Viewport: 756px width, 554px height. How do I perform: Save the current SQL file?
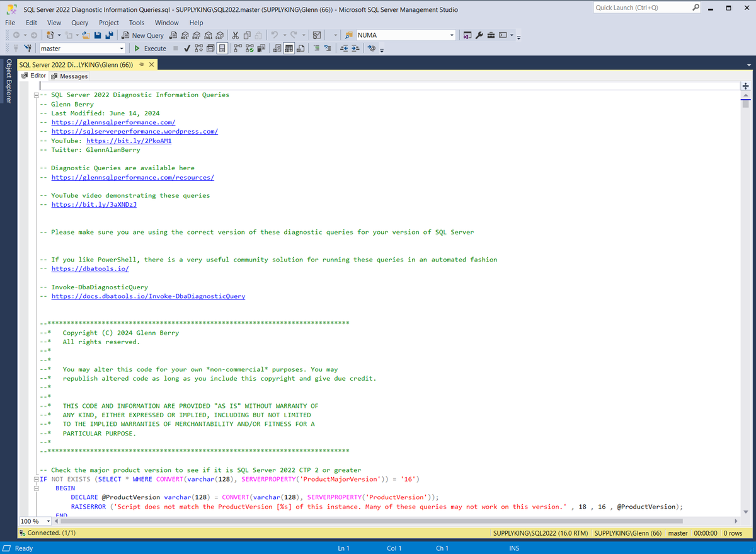(x=98, y=35)
